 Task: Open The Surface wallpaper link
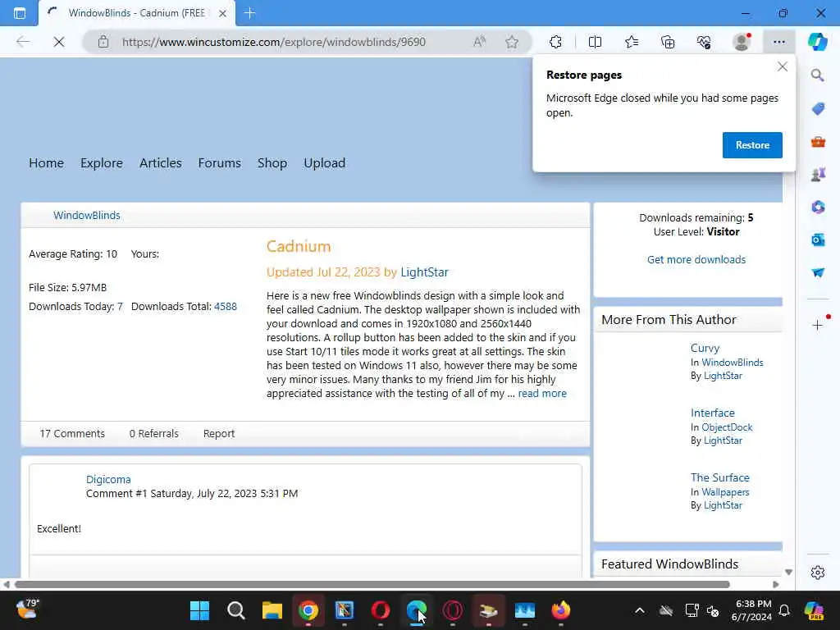click(x=719, y=478)
